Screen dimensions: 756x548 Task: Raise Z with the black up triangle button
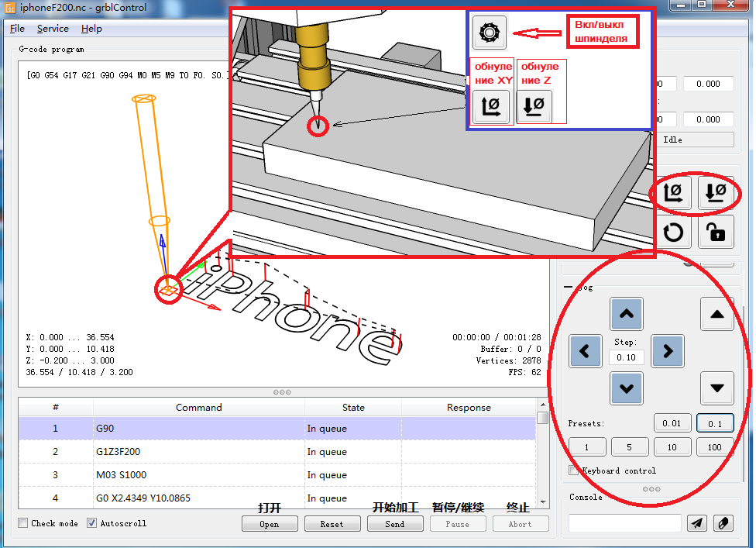click(717, 314)
